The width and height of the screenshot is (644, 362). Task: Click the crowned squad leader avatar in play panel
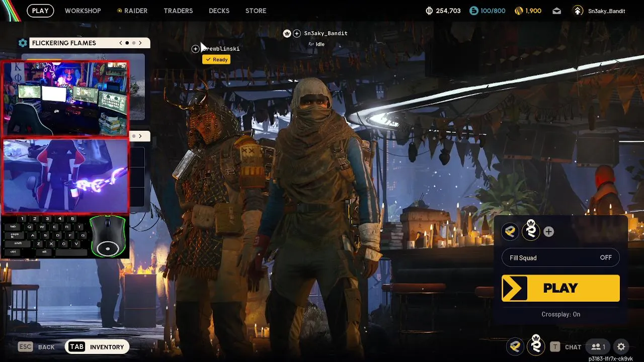(530, 230)
